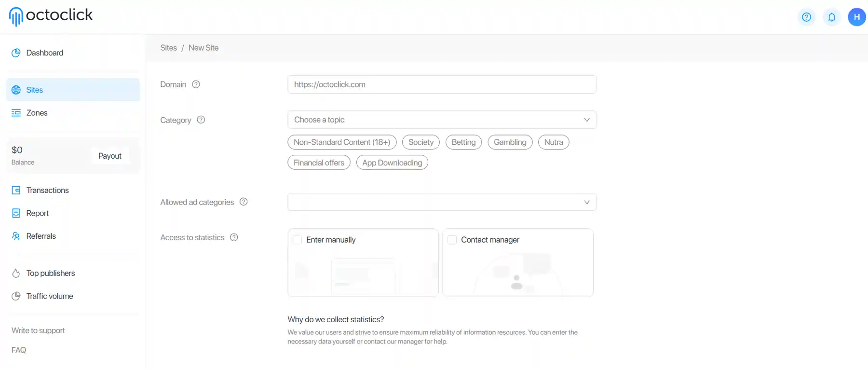Click the Referrals people icon

point(16,236)
